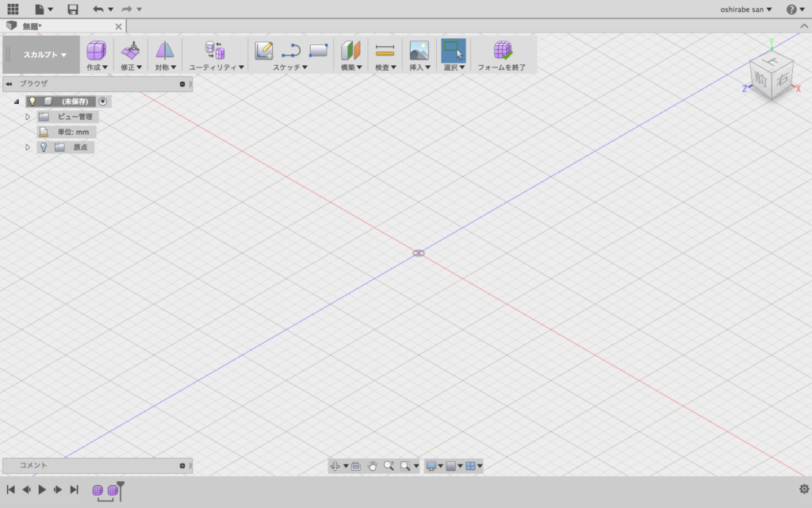Close the 無題* document tab

coord(119,26)
